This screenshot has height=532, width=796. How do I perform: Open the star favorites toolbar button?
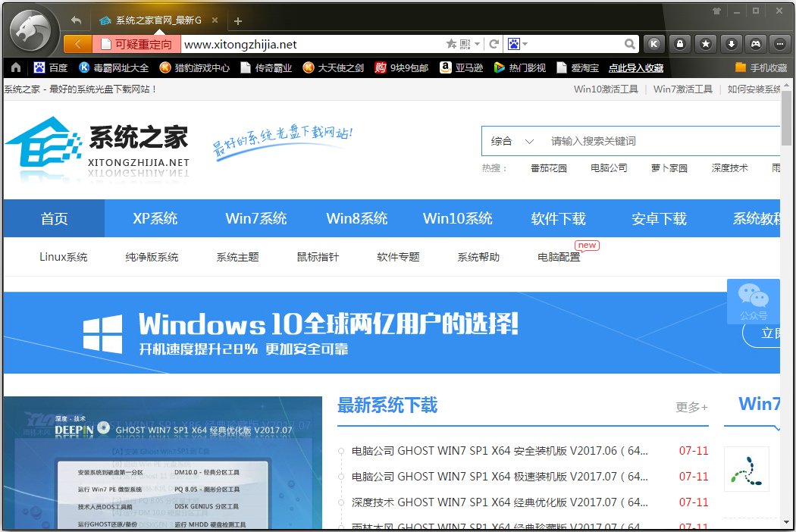click(x=705, y=44)
